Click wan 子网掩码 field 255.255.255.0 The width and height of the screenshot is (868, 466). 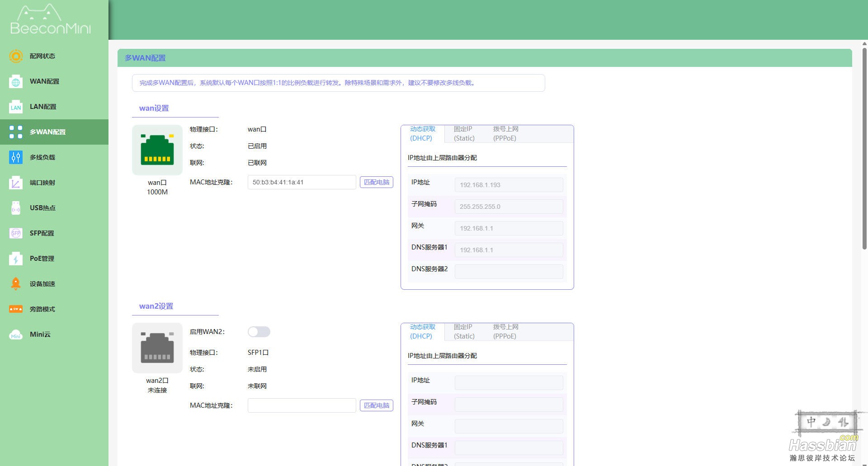click(509, 207)
